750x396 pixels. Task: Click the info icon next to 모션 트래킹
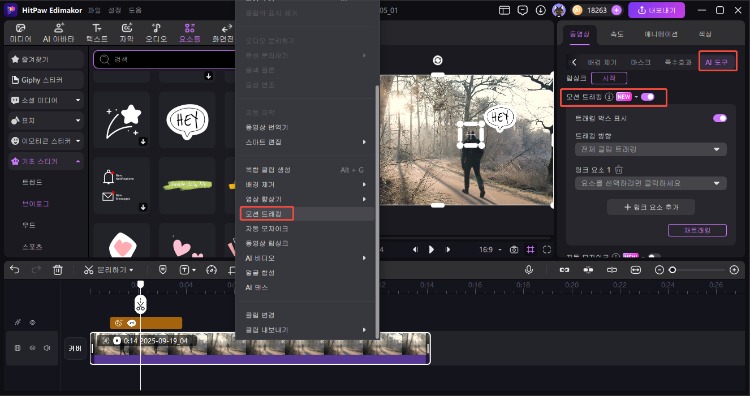609,97
